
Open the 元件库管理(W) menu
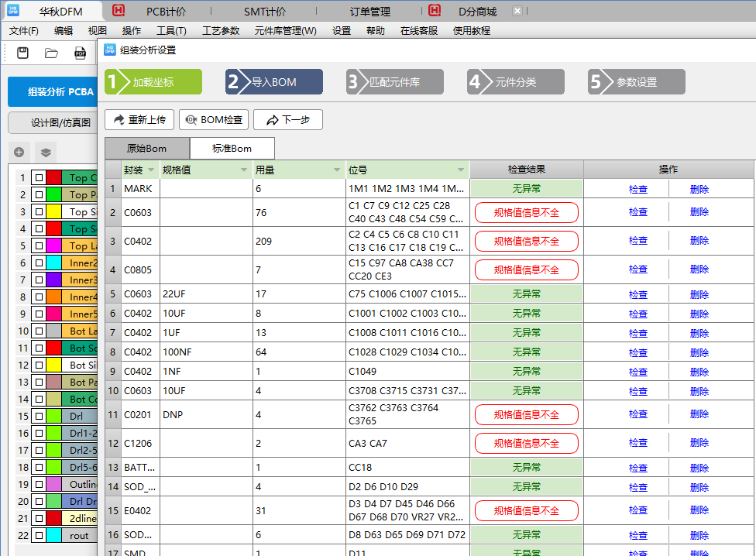tap(285, 31)
